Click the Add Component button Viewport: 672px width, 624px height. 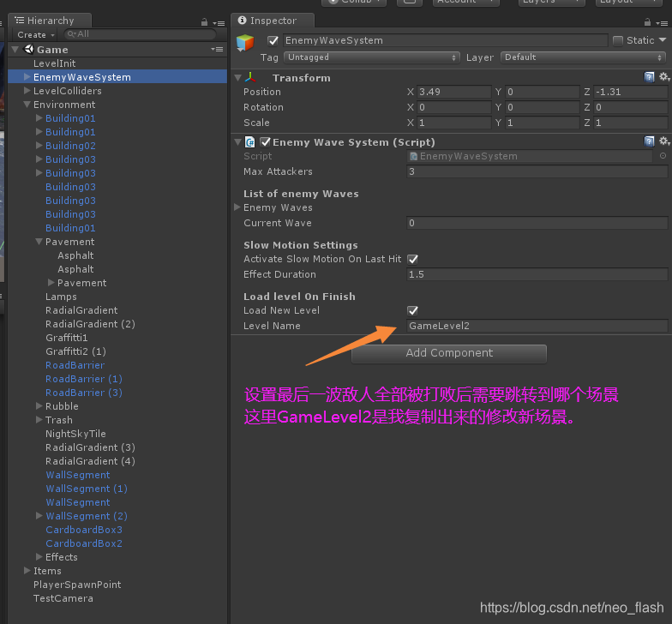(449, 353)
